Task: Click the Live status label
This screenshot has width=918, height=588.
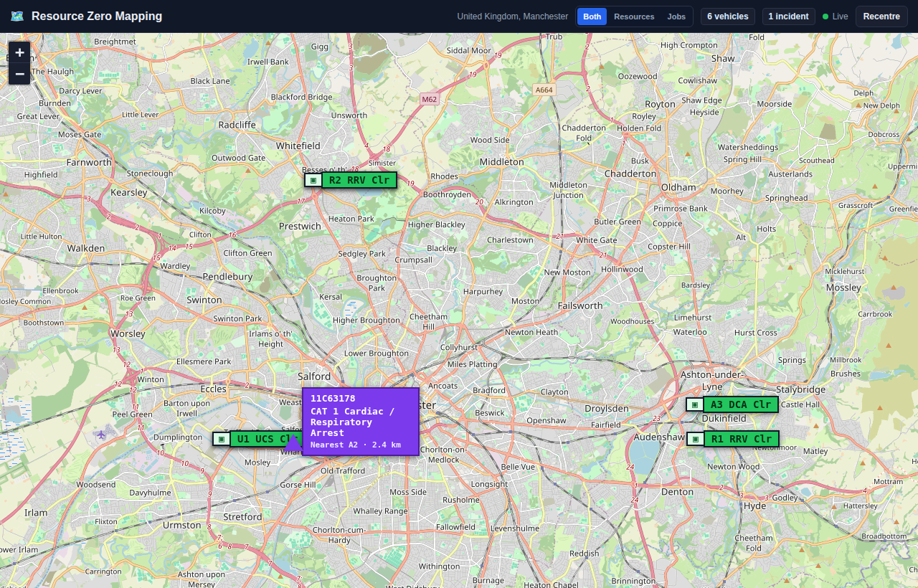Action: pyautogui.click(x=841, y=16)
